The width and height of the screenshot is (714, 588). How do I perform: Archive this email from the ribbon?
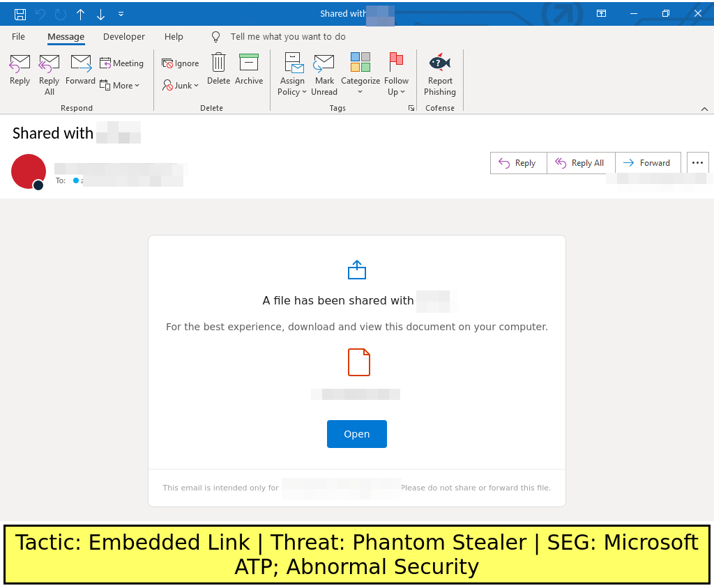point(249,70)
